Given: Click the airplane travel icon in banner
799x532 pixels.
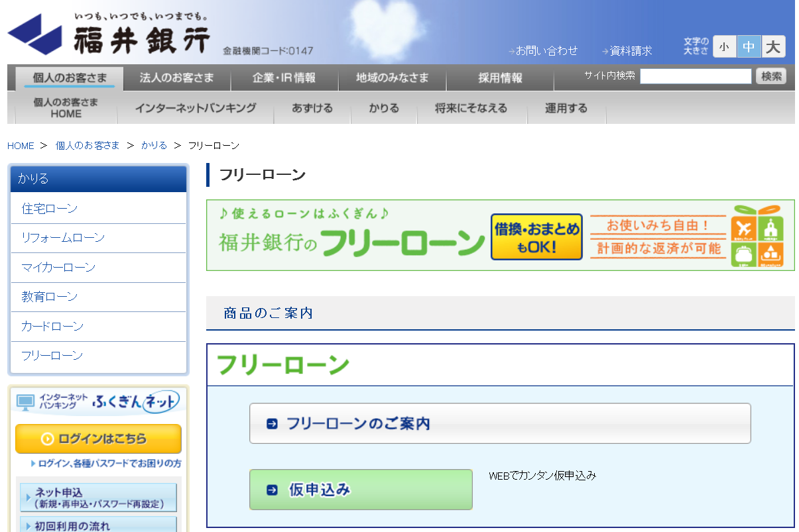Looking at the screenshot, I should pos(743,229).
